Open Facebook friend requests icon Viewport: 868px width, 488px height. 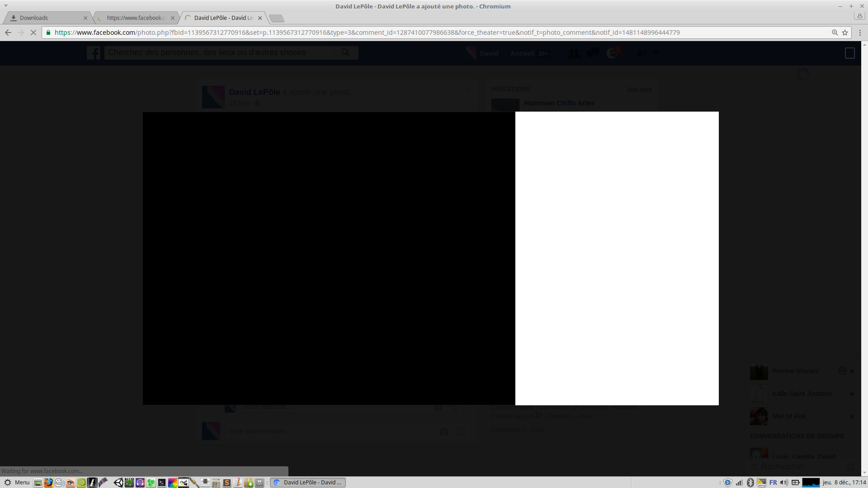tap(574, 53)
